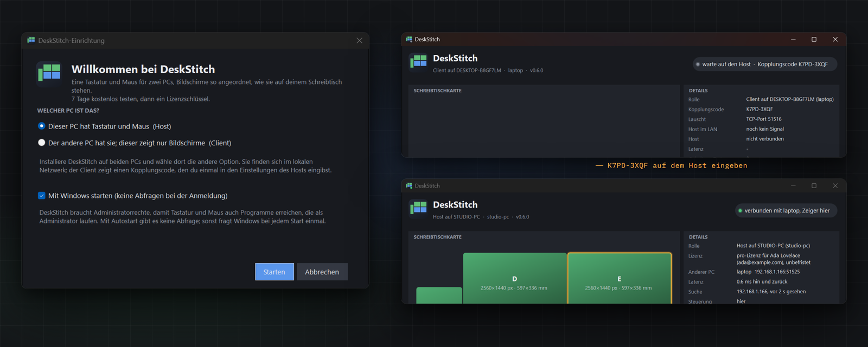Select monitor D on the Schreibtischkarte

[x=514, y=278]
